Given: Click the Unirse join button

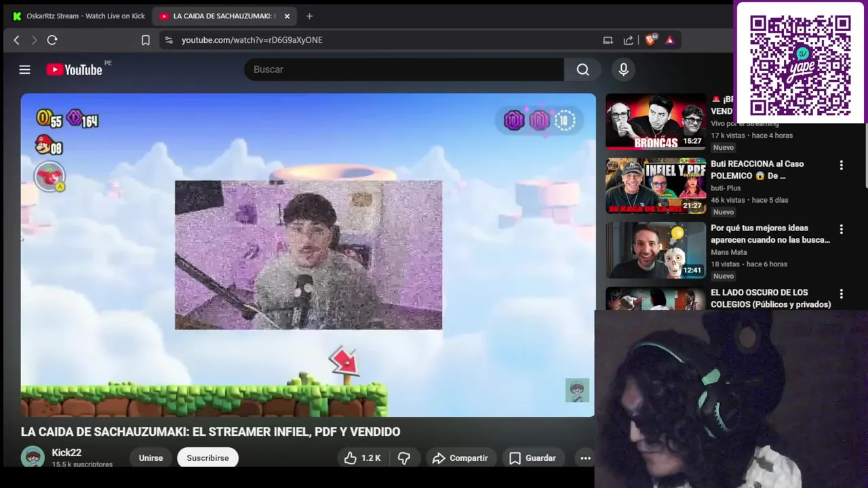Looking at the screenshot, I should (x=151, y=458).
